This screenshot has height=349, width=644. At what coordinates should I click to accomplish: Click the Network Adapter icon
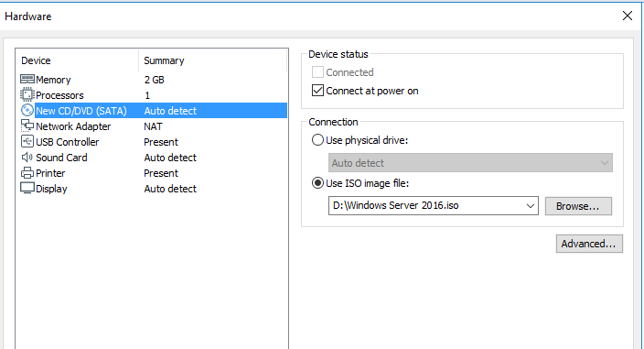click(27, 125)
